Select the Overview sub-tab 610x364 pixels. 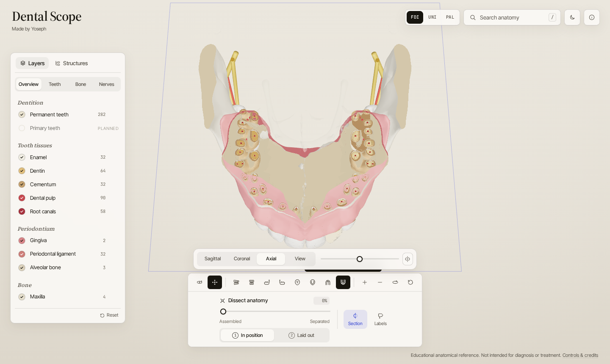pyautogui.click(x=28, y=84)
